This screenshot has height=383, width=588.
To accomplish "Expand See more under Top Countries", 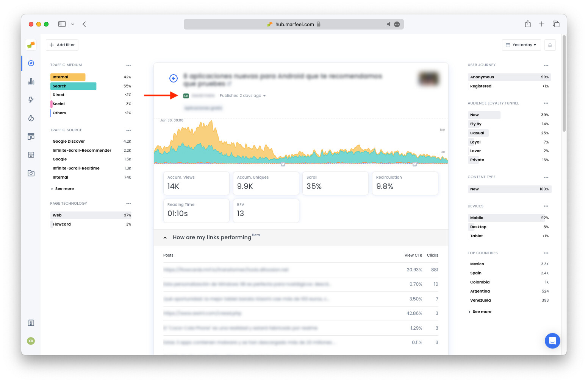I will (482, 312).
